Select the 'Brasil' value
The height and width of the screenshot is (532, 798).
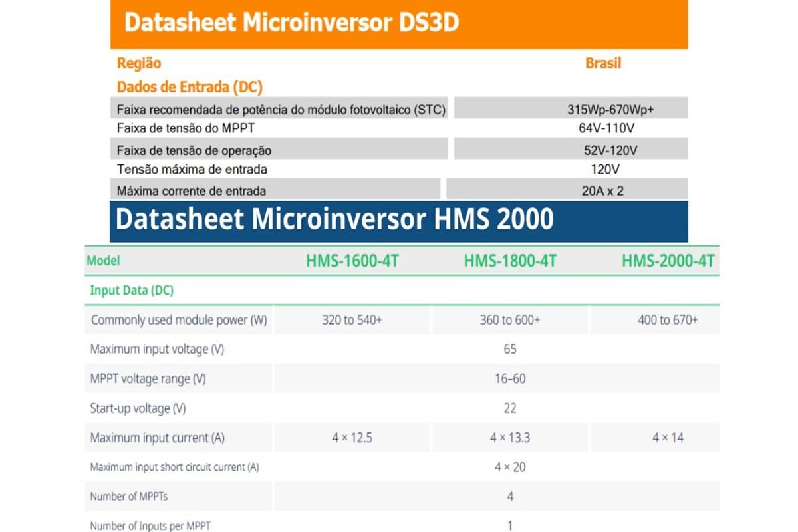[x=603, y=64]
